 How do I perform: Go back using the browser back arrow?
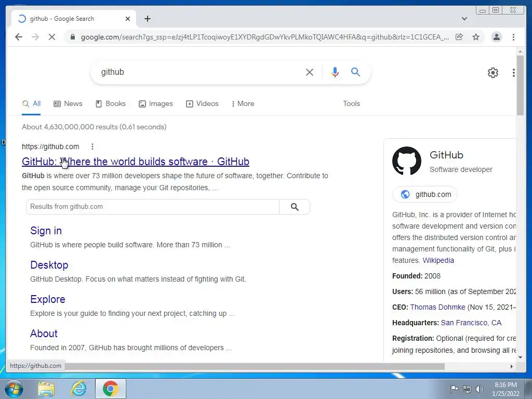click(x=19, y=37)
